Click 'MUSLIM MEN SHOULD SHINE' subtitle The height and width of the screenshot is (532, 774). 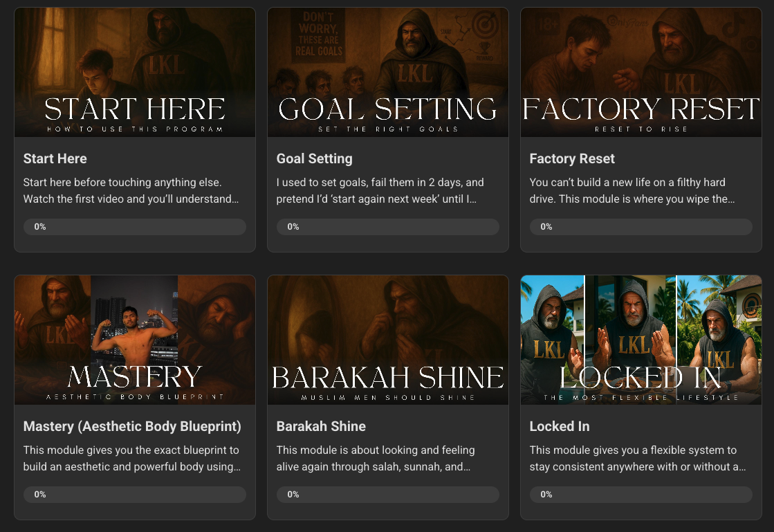tap(388, 397)
